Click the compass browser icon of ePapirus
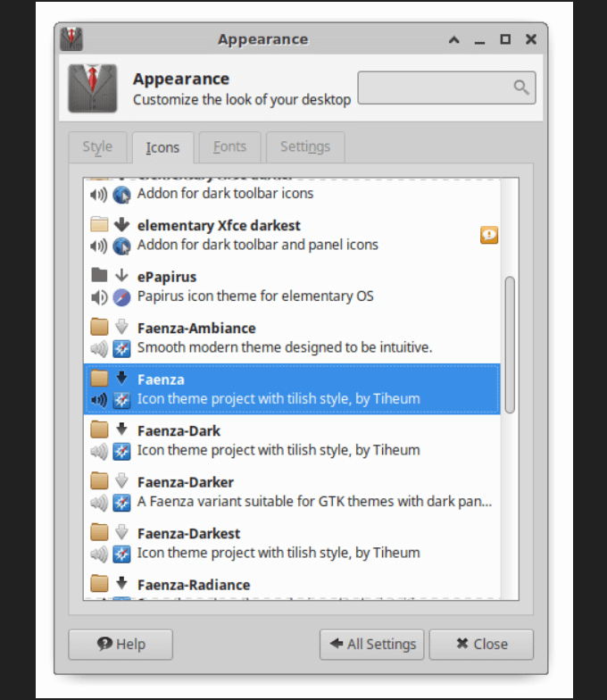This screenshot has width=607, height=700. click(121, 297)
